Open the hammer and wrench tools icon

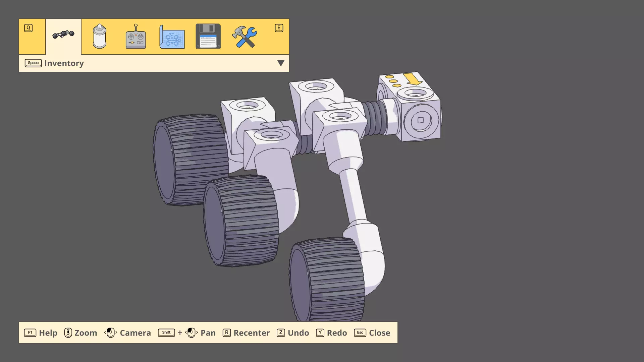pos(245,37)
